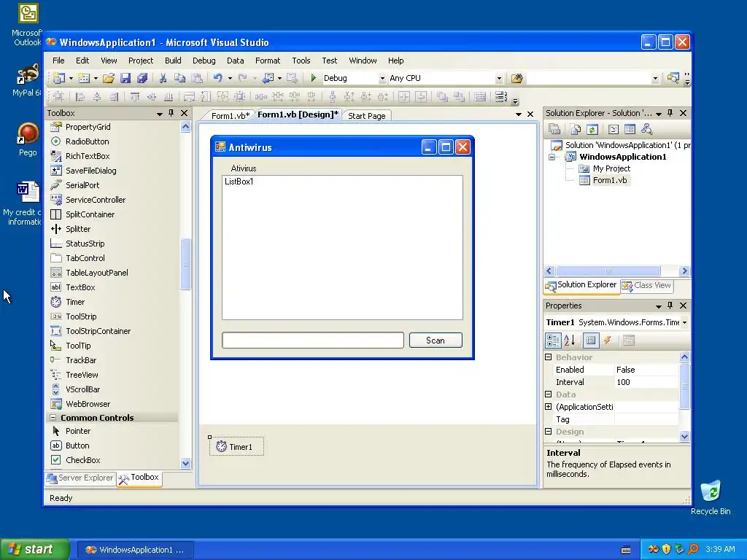This screenshot has width=747, height=560.
Task: Click the WindowsApplication1 taskbar button
Action: 136,550
